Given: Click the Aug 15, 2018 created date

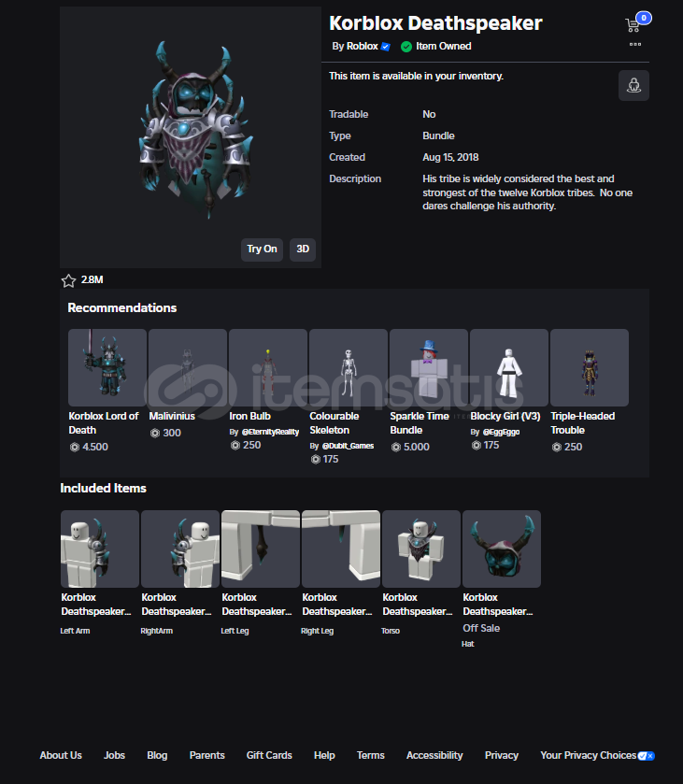Looking at the screenshot, I should click(x=450, y=158).
